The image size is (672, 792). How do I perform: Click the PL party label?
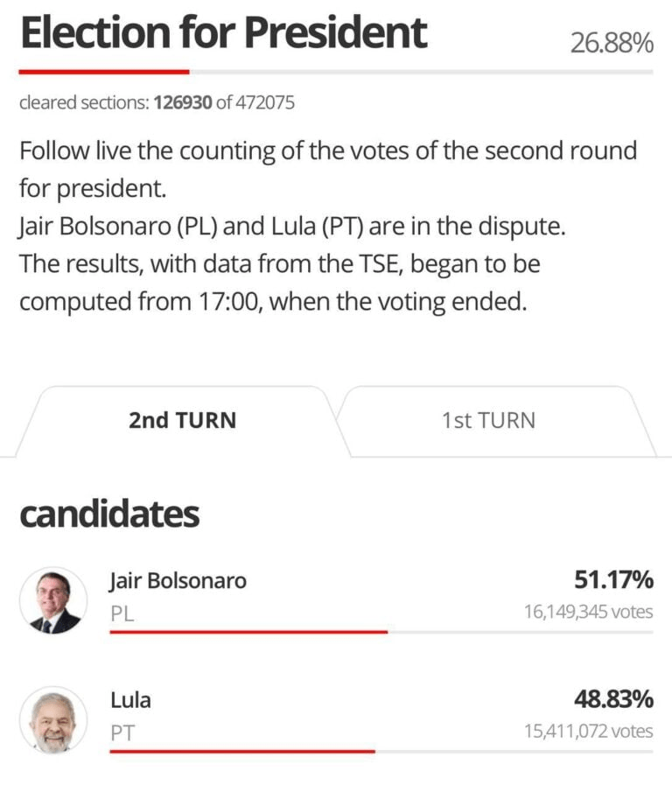122,614
